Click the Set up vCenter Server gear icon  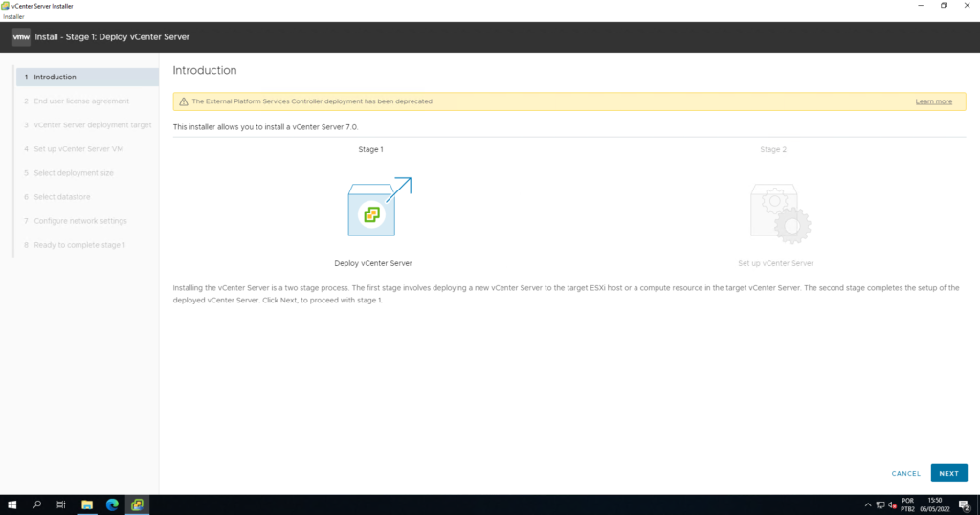click(x=780, y=213)
